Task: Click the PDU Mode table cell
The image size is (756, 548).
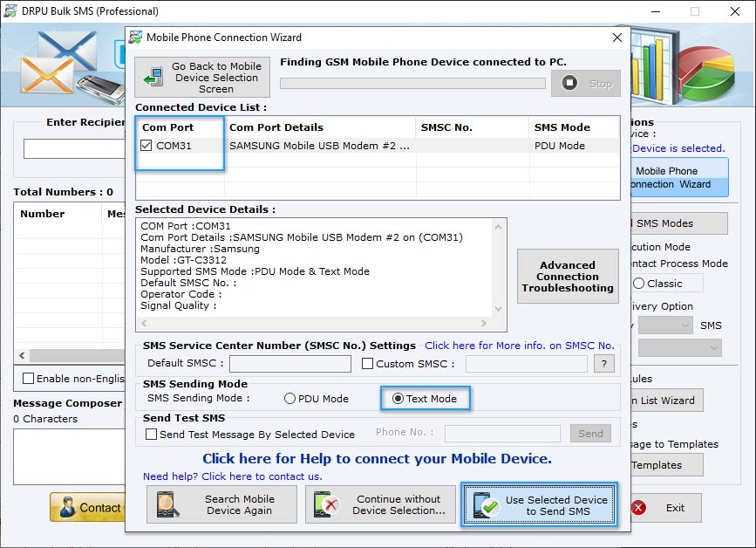Action: [x=559, y=146]
